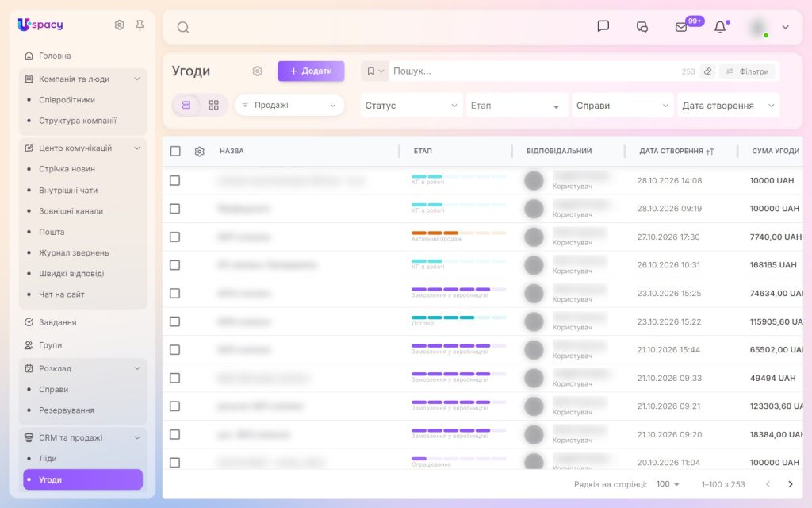This screenshot has height=508, width=812.
Task: Click stage progress bar for 10000 UAH deal
Action: point(458,176)
